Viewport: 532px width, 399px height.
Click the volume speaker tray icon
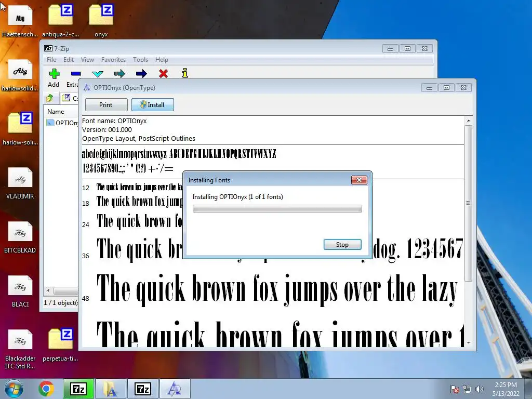(480, 389)
